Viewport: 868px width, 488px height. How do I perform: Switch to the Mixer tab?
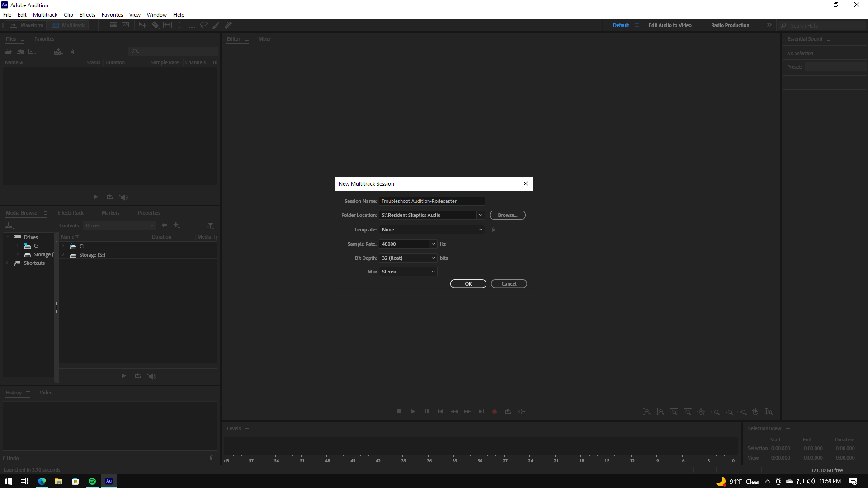click(265, 39)
